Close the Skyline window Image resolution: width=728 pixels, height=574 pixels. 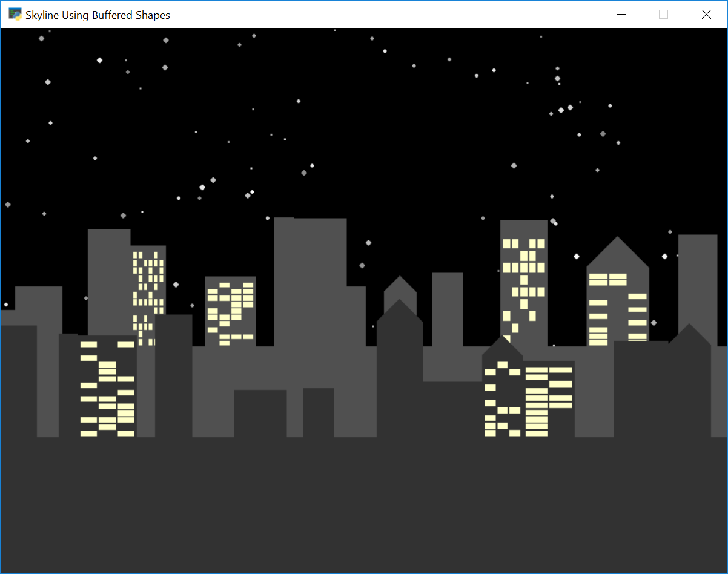click(x=706, y=15)
